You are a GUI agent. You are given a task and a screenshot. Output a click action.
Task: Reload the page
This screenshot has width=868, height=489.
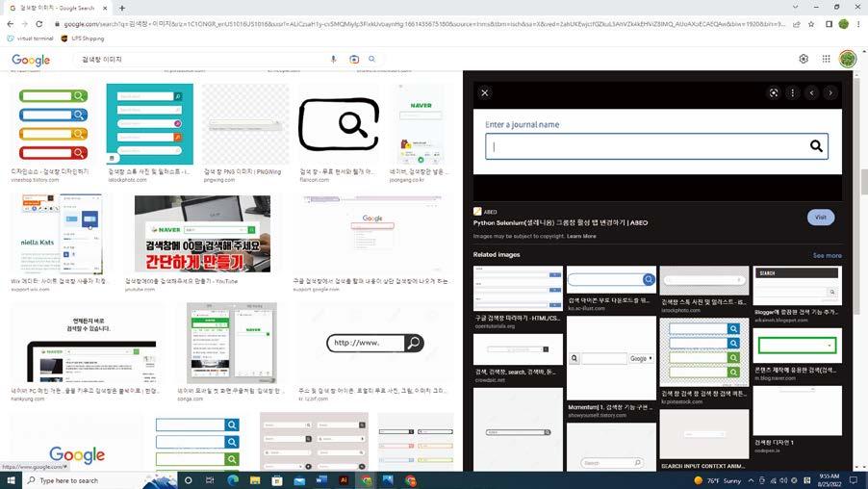pos(39,24)
